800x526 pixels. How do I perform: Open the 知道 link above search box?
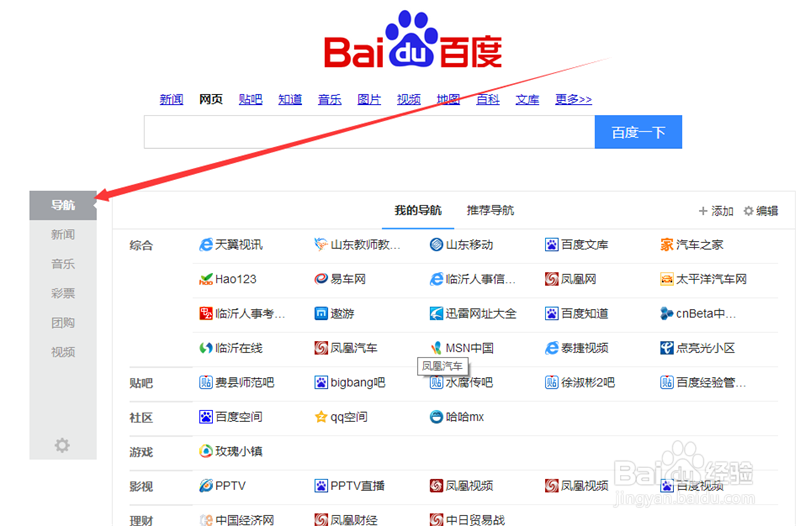[x=290, y=99]
